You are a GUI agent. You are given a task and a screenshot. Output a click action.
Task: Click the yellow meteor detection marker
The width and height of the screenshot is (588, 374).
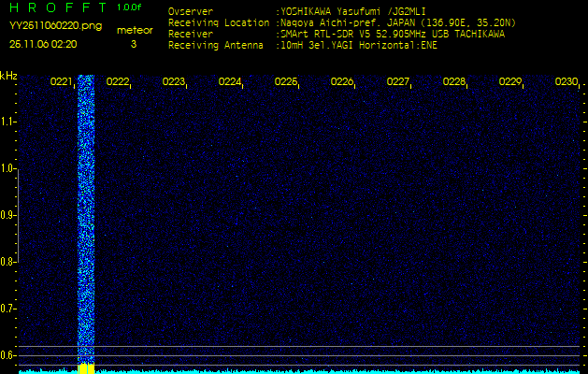[87, 368]
